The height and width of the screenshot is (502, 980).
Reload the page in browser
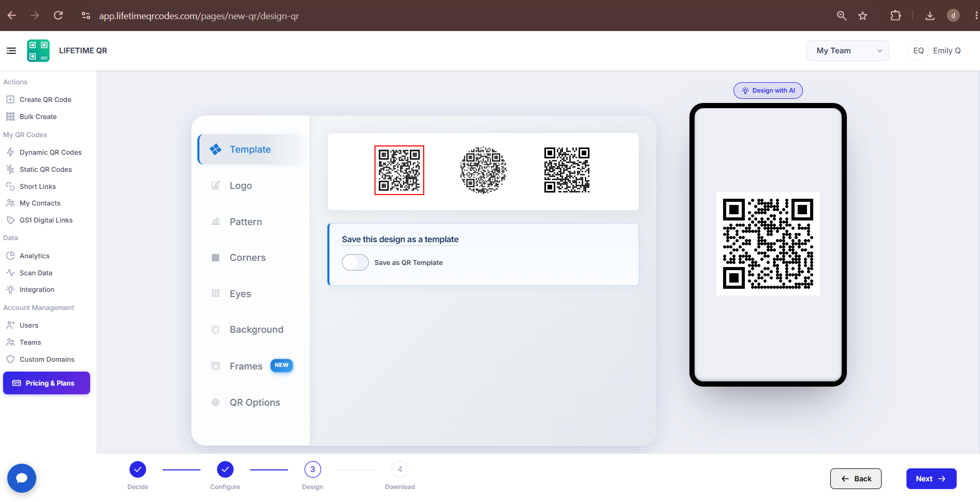pos(59,16)
